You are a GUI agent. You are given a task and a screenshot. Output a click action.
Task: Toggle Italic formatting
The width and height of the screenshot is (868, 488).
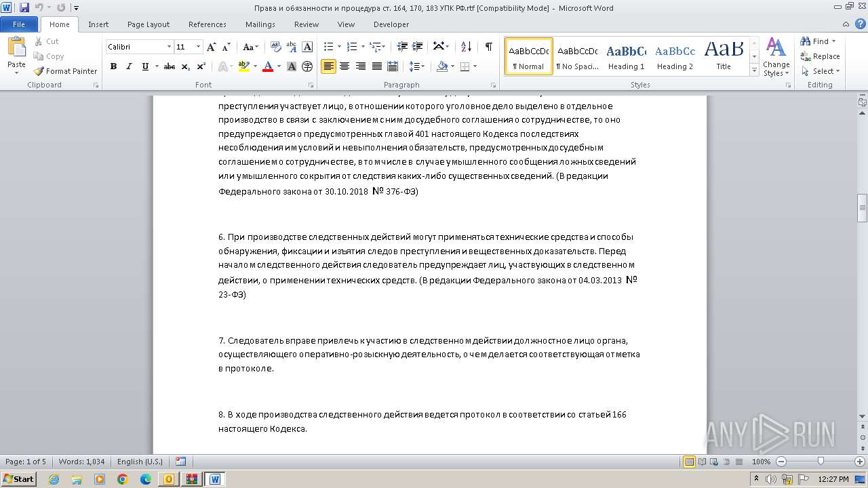coord(129,66)
